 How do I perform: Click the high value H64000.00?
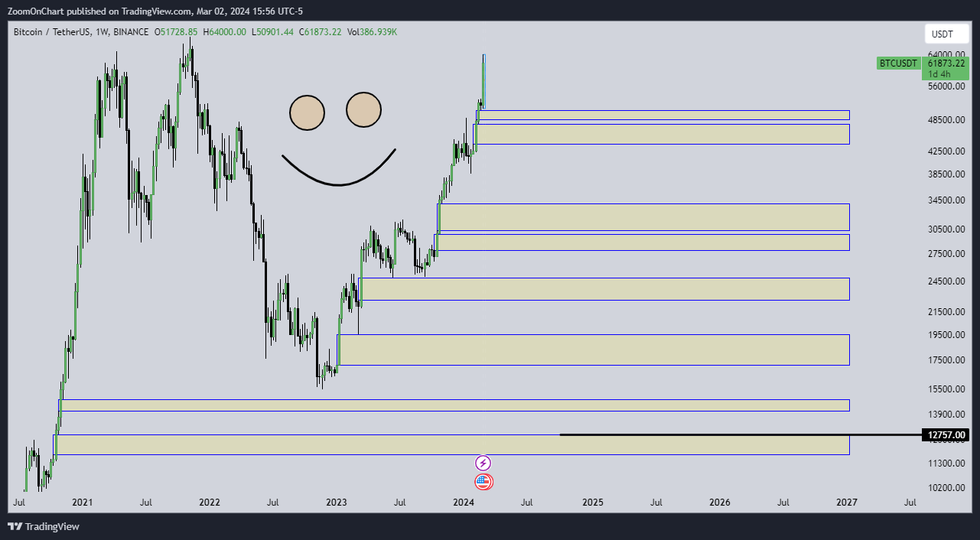click(x=225, y=32)
